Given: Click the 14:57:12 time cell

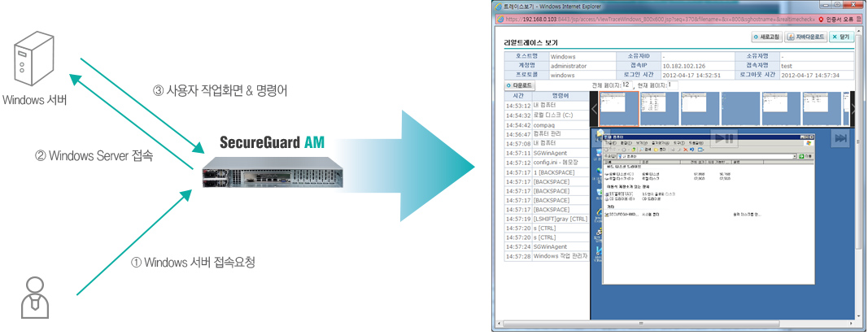Looking at the screenshot, I should (x=519, y=163).
